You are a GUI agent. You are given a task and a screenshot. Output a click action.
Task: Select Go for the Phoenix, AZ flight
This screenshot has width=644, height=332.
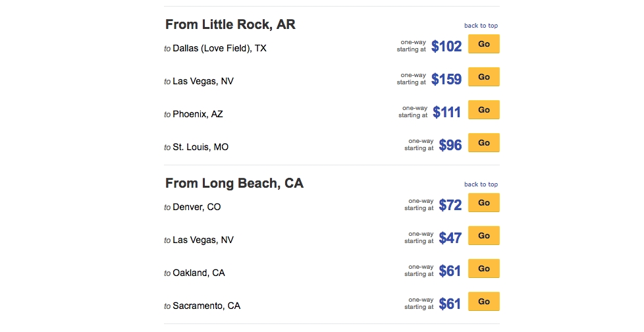[x=483, y=110]
